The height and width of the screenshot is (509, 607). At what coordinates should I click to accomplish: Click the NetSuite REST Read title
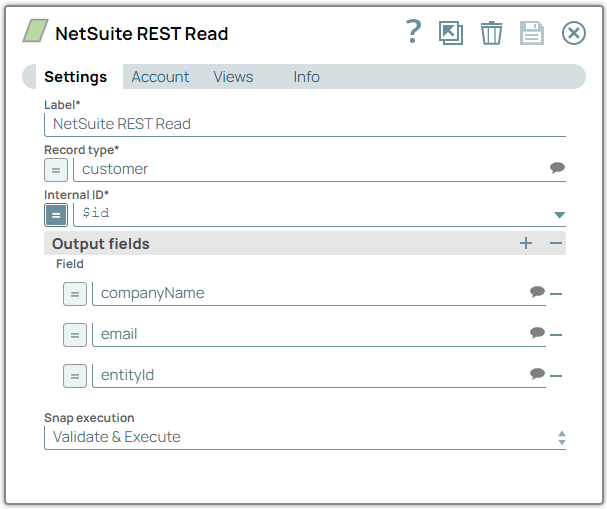pos(142,33)
